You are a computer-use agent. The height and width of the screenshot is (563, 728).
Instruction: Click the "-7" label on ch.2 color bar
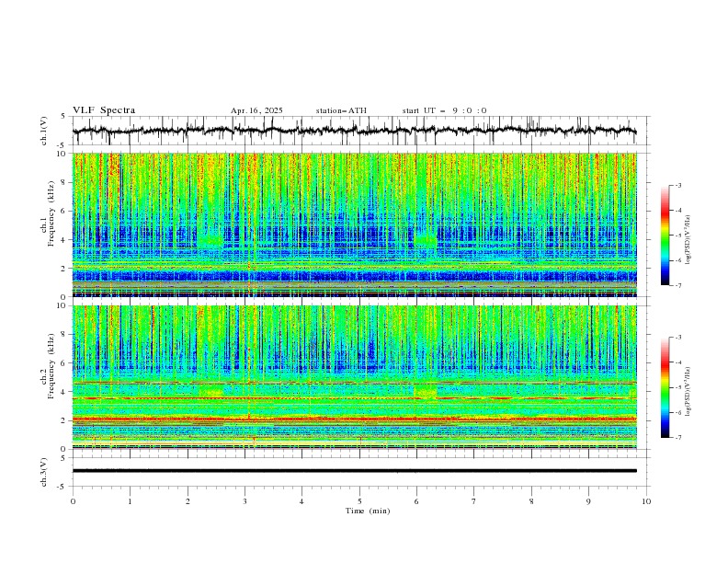(x=678, y=438)
